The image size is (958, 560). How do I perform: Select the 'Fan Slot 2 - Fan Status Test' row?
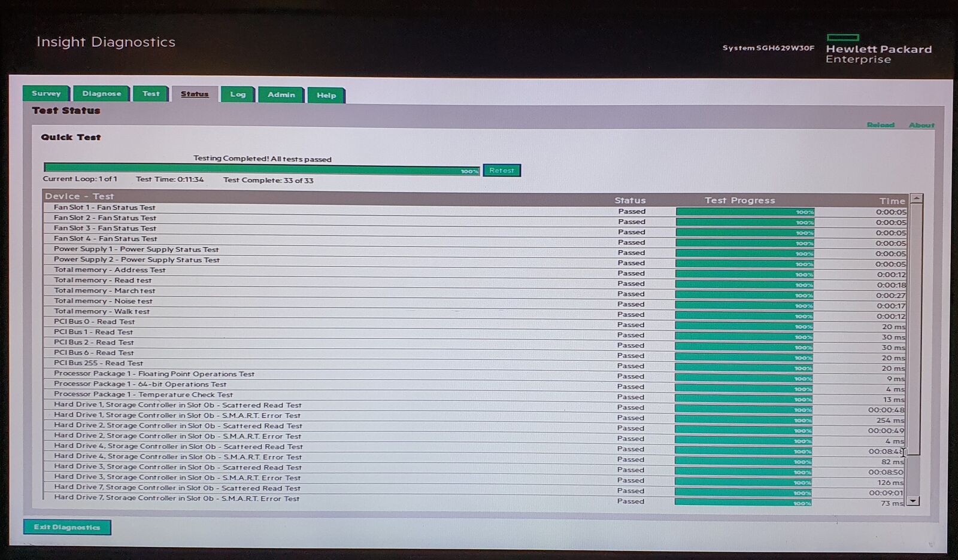(x=475, y=219)
